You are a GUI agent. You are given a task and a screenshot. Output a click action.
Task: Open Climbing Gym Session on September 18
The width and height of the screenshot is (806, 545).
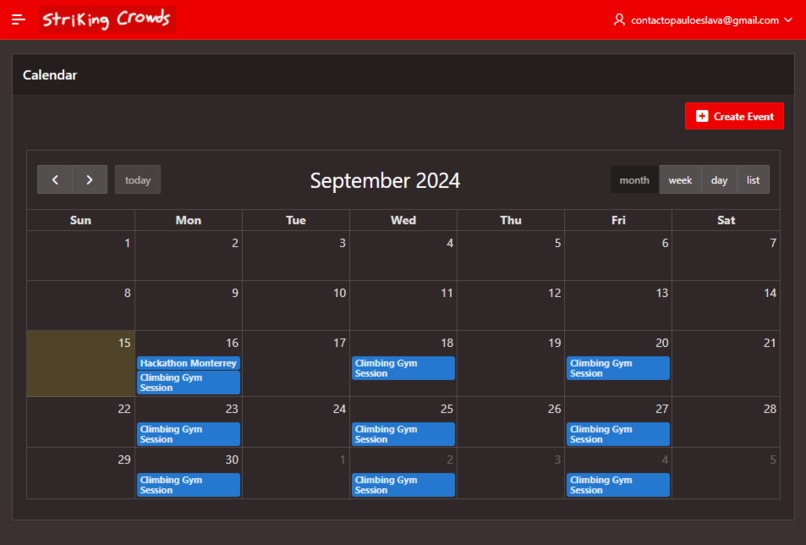[403, 368]
